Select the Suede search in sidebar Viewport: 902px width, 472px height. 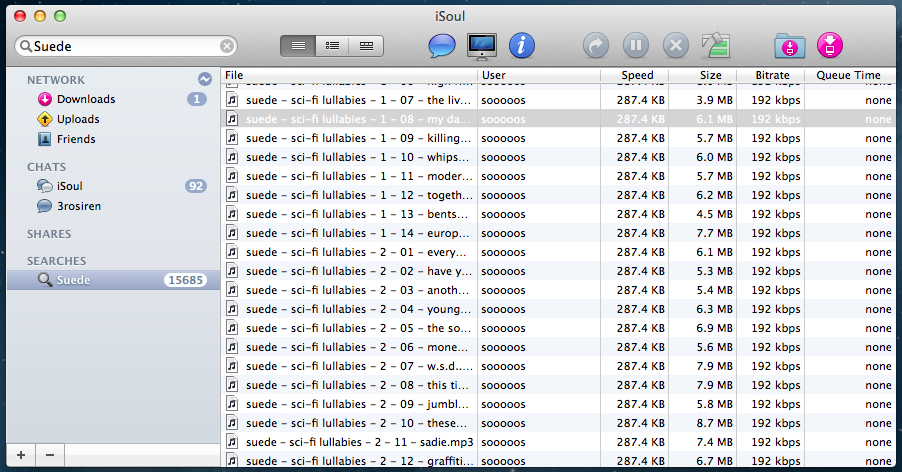(x=113, y=280)
